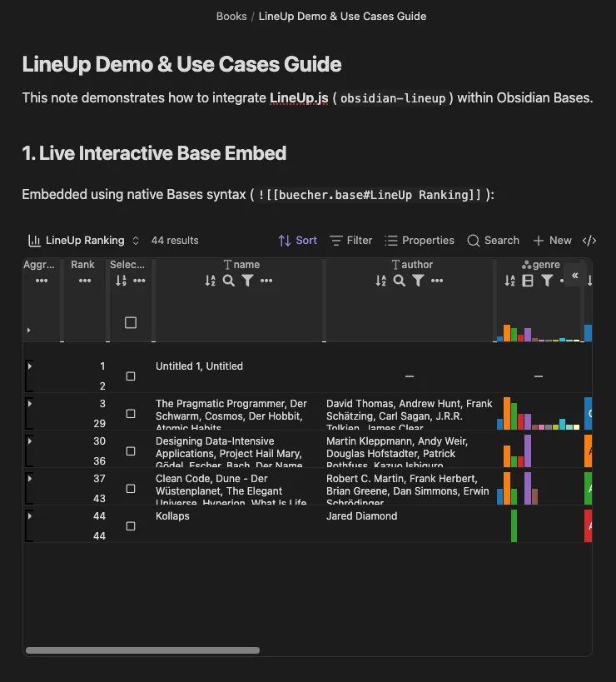Expand all groups via Aggregate header triangle
Screen dimensions: 616x682
coord(28,330)
